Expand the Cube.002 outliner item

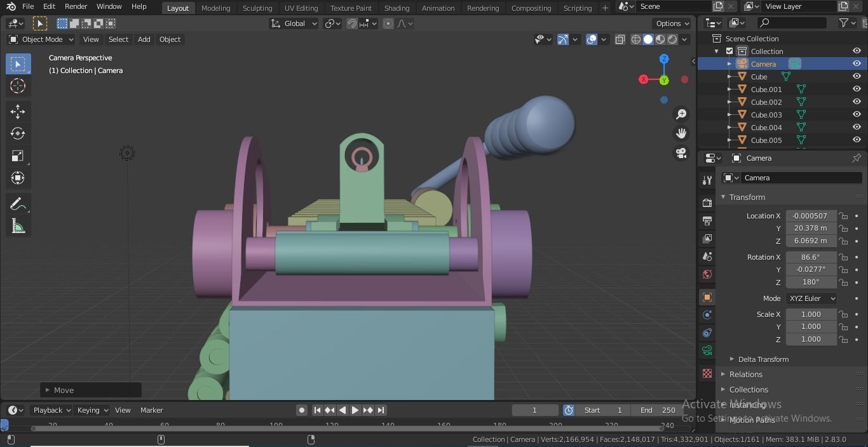(x=729, y=102)
